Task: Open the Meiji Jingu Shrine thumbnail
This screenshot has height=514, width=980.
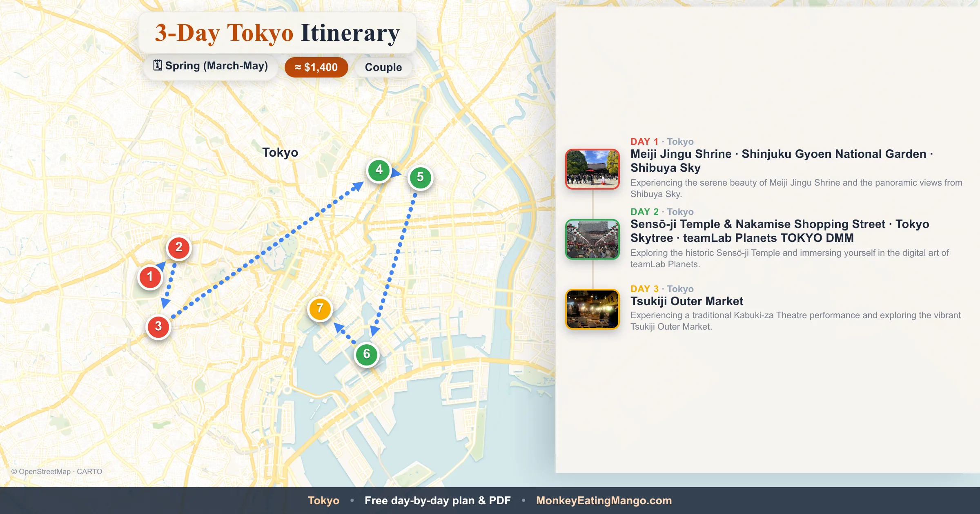Action: pos(592,169)
